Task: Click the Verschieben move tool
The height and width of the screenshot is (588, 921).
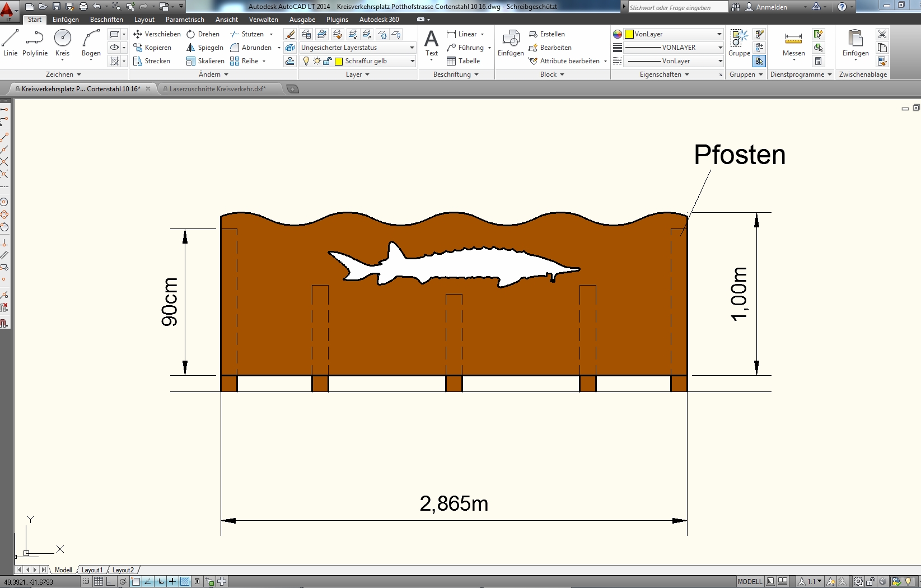Action: [157, 34]
